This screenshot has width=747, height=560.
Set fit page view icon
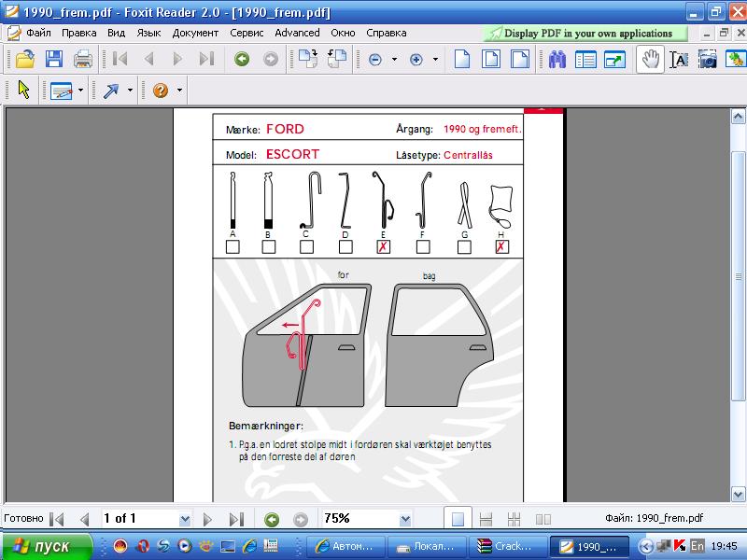click(491, 60)
